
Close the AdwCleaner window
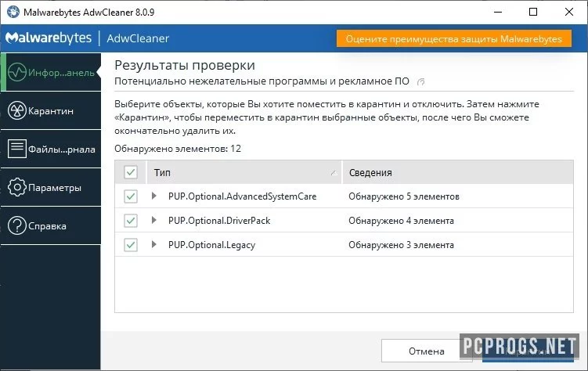569,12
